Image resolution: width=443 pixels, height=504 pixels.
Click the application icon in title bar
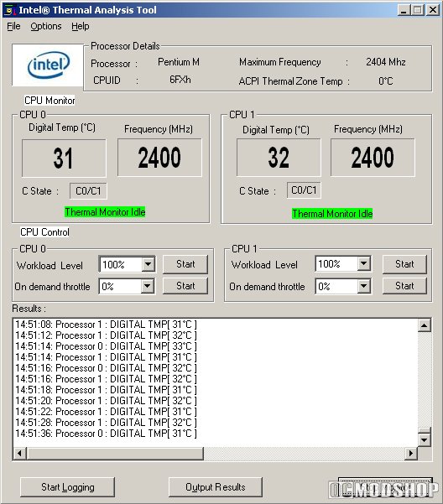pos(9,10)
